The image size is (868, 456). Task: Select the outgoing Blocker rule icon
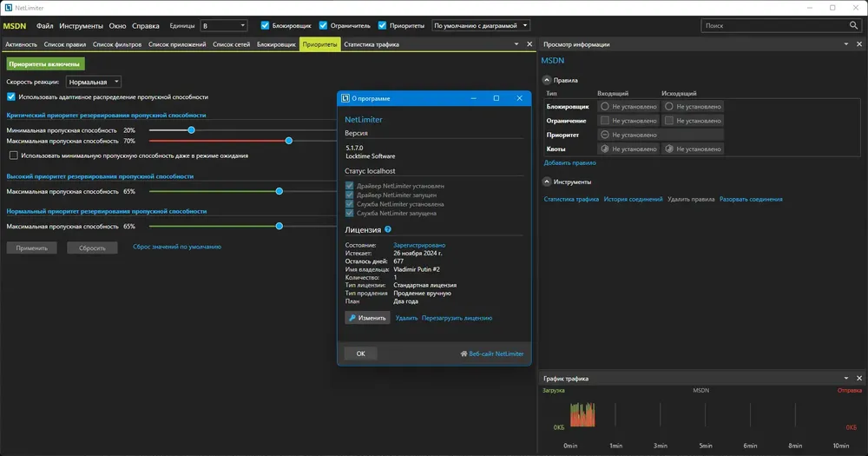[x=668, y=106]
